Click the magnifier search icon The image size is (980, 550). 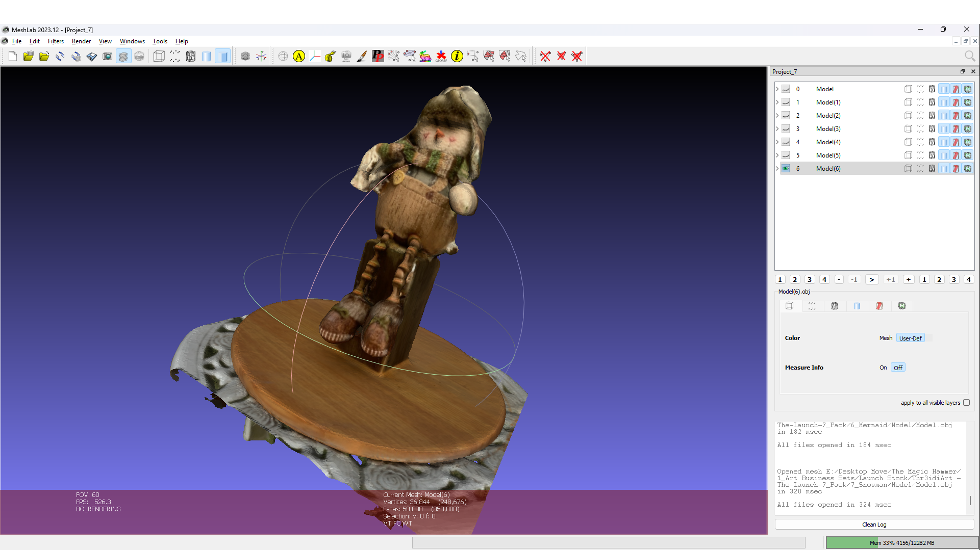(969, 56)
